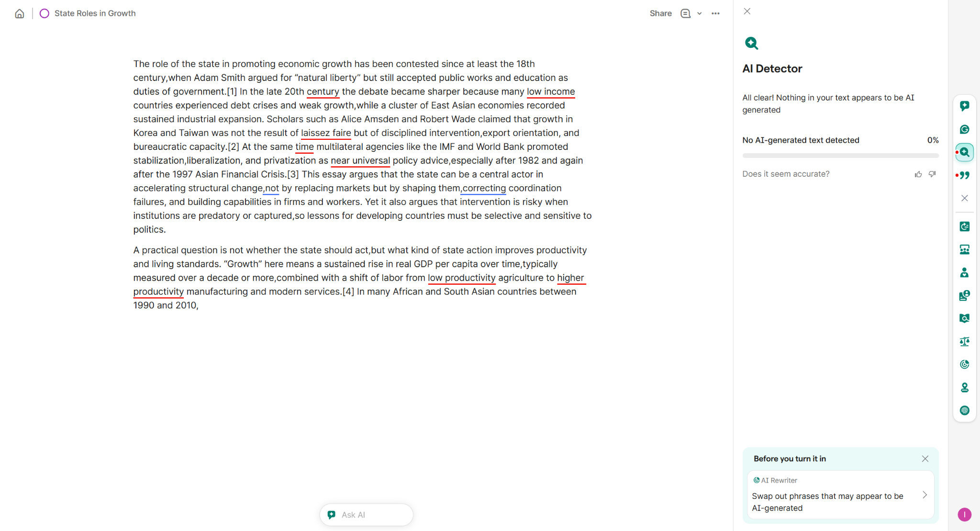Click the AI-generated percentage progress bar
This screenshot has width=980, height=531.
(840, 156)
